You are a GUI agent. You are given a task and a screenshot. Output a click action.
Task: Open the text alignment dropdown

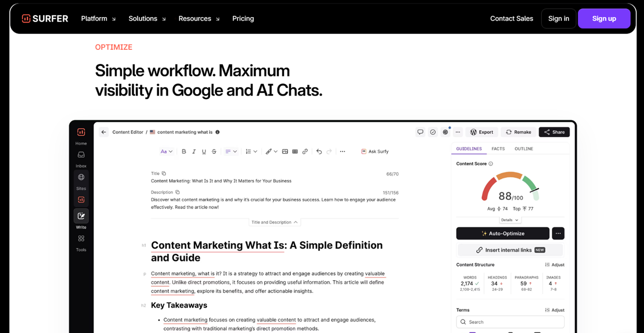[231, 151]
